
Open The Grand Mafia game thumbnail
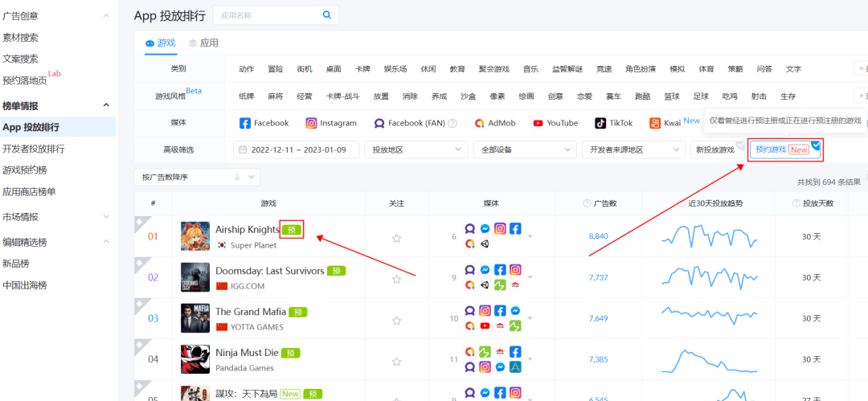tap(195, 318)
